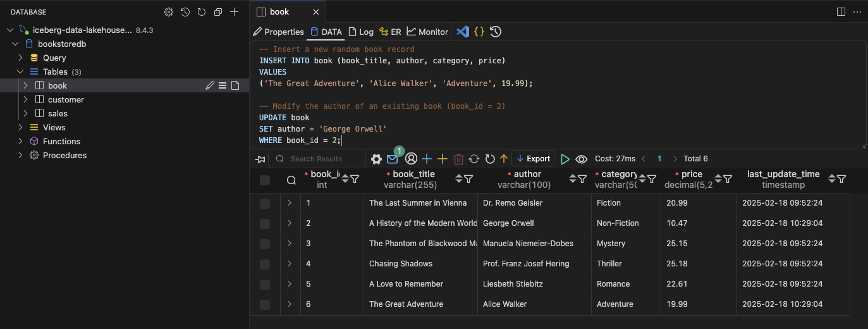
Task: Click the filter icon on author column
Action: [x=582, y=180]
